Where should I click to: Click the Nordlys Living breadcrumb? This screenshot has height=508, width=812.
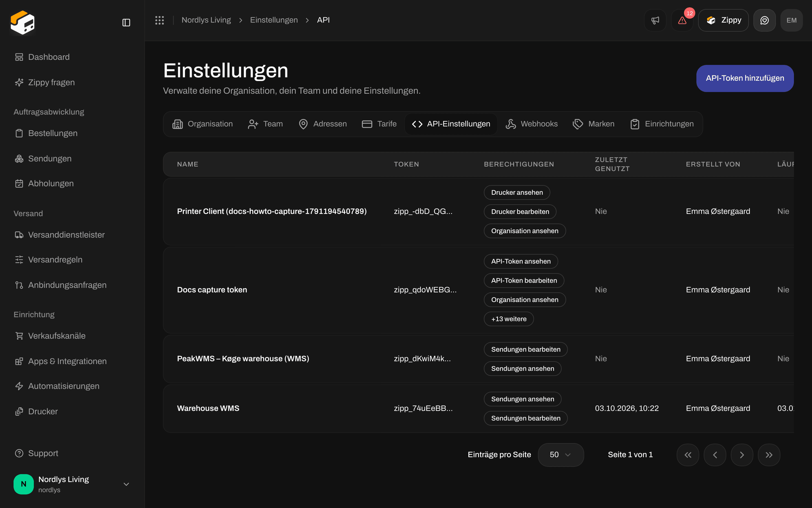tap(206, 20)
